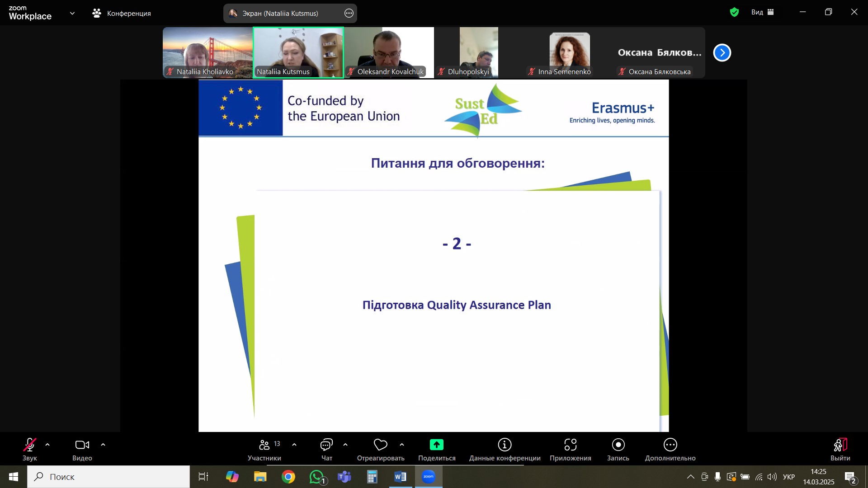The image size is (868, 488).
Task: Click the React heart icon
Action: (380, 445)
